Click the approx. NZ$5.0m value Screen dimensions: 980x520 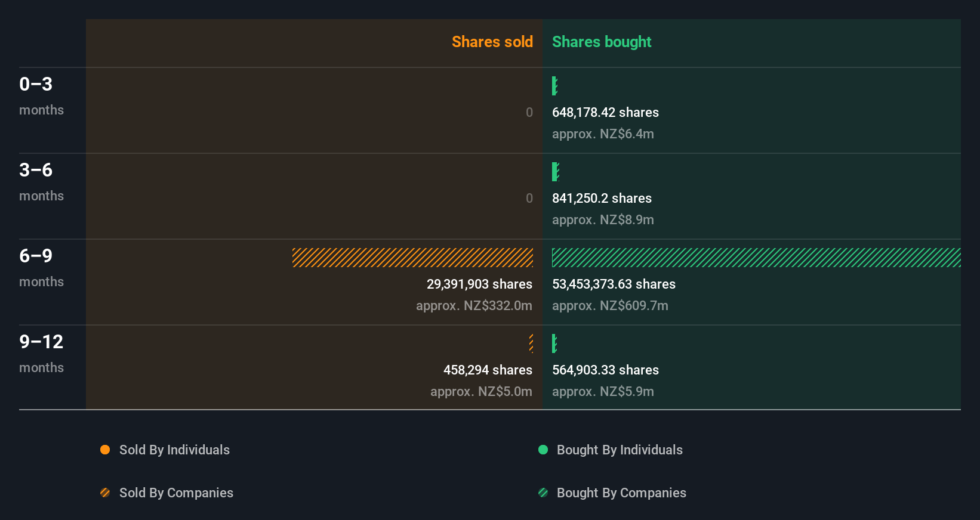481,392
